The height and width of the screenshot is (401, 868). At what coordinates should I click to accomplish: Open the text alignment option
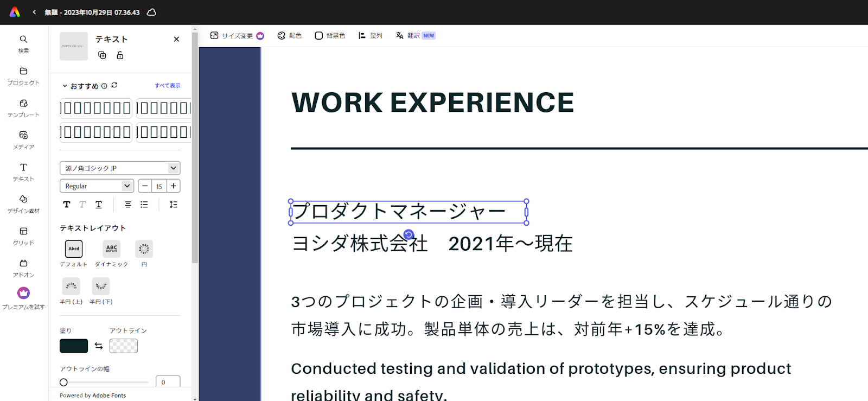(128, 205)
